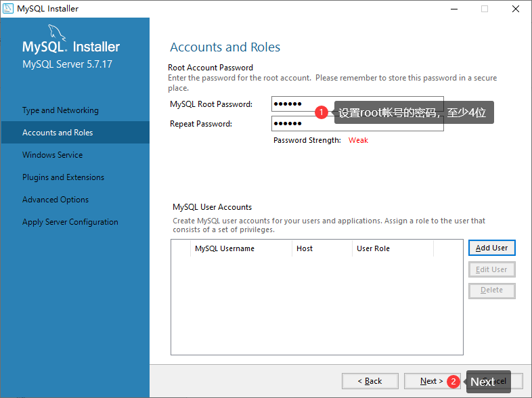Click the MySQL Username column header
This screenshot has height=398, width=532.
(241, 248)
